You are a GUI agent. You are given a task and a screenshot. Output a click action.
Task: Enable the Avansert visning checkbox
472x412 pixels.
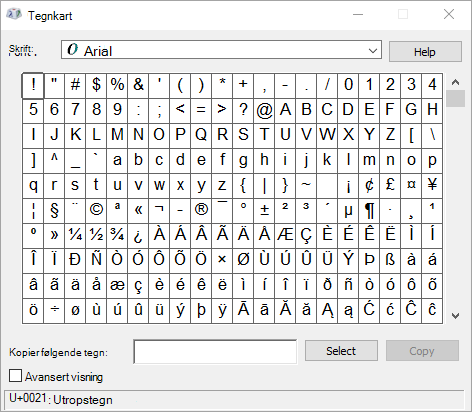coord(15,376)
